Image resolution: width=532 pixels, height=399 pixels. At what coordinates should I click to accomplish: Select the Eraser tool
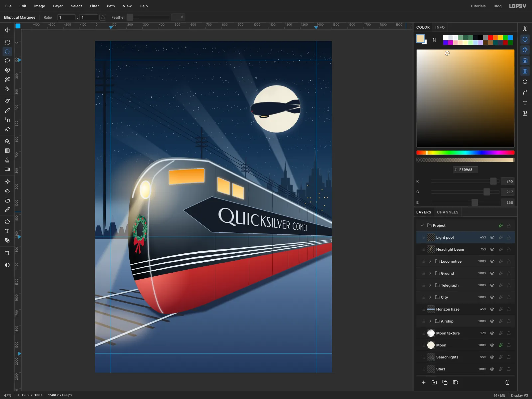(7, 129)
